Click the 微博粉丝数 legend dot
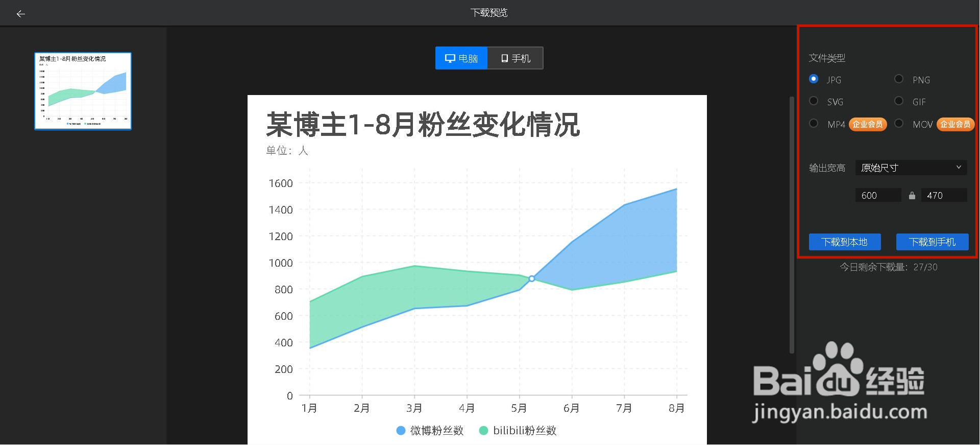Viewport: 980px width, 445px height. pos(401,431)
